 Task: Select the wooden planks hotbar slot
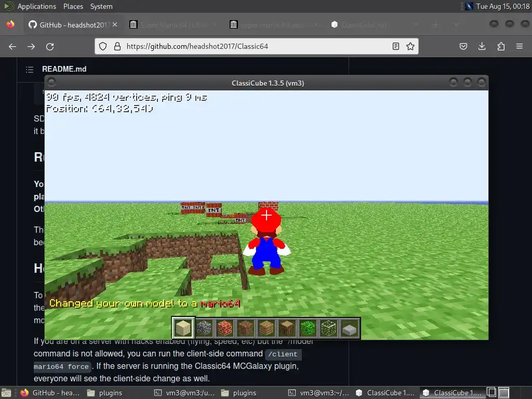tap(267, 328)
